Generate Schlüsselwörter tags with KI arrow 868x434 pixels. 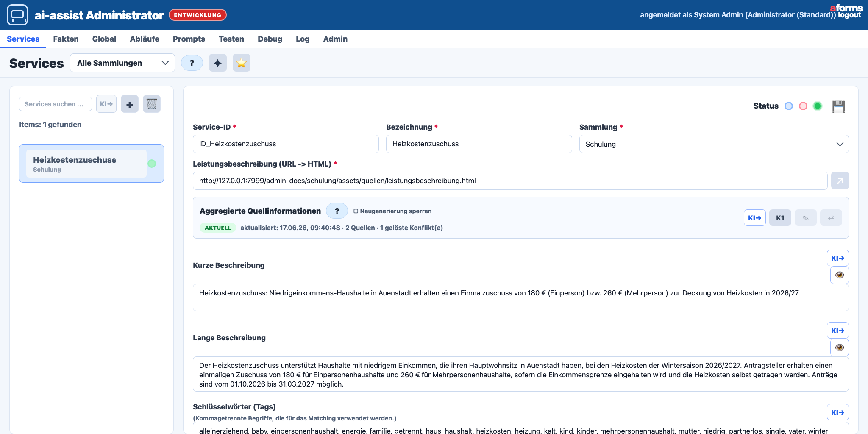click(x=838, y=412)
